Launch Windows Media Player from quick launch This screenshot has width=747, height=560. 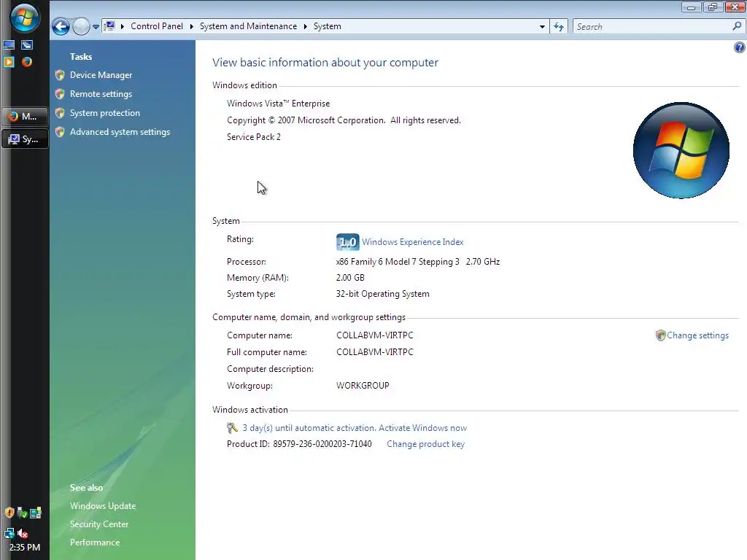[9, 62]
